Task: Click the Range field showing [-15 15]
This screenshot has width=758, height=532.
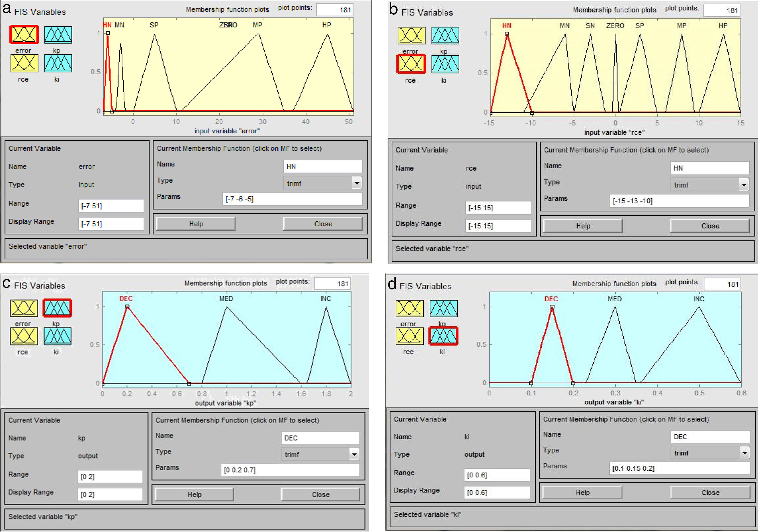Action: point(498,208)
